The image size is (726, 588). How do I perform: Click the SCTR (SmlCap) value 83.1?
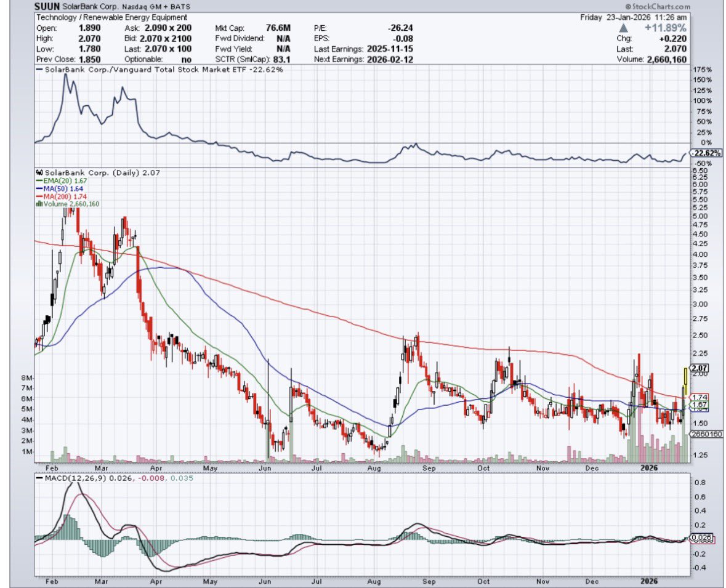pos(281,59)
